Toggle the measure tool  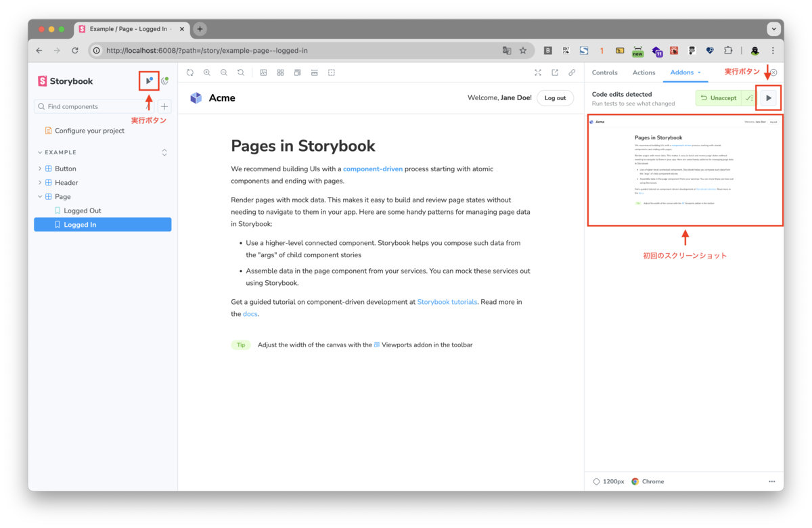[x=314, y=72]
